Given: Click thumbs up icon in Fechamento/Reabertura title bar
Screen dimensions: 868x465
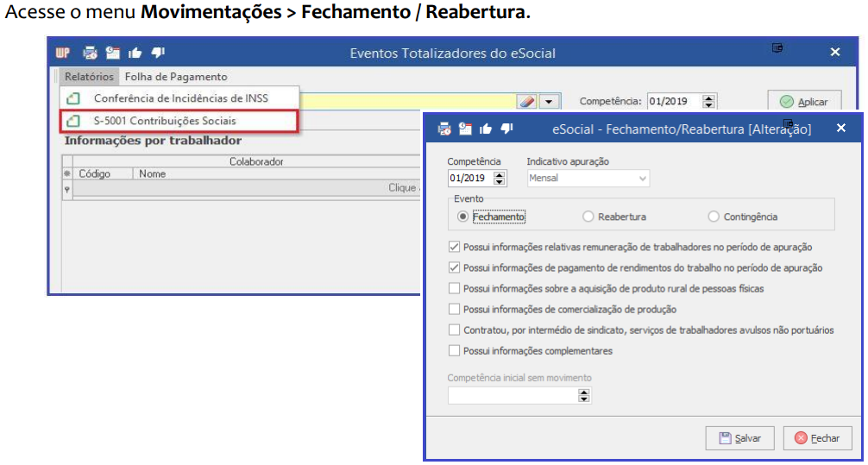Looking at the screenshot, I should (x=486, y=129).
